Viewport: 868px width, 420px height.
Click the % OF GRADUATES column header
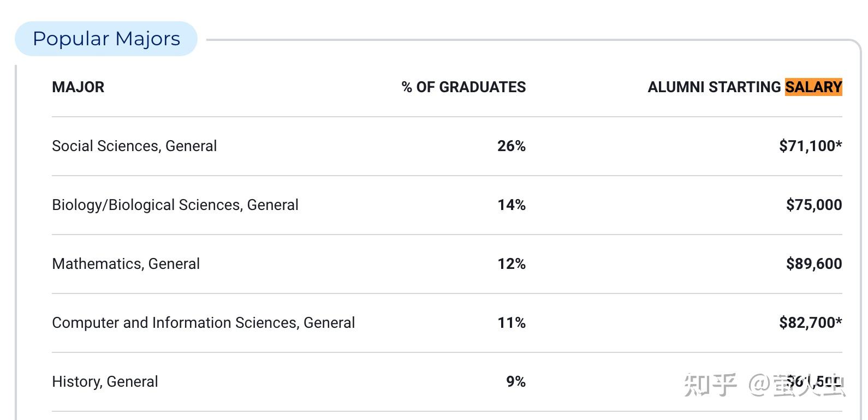pyautogui.click(x=463, y=87)
